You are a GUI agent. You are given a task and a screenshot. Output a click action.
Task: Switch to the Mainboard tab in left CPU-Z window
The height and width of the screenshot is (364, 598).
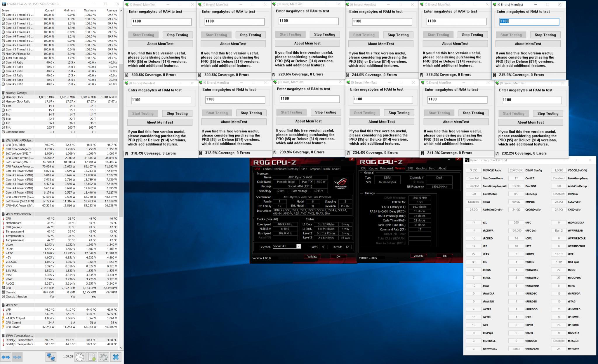(x=280, y=169)
